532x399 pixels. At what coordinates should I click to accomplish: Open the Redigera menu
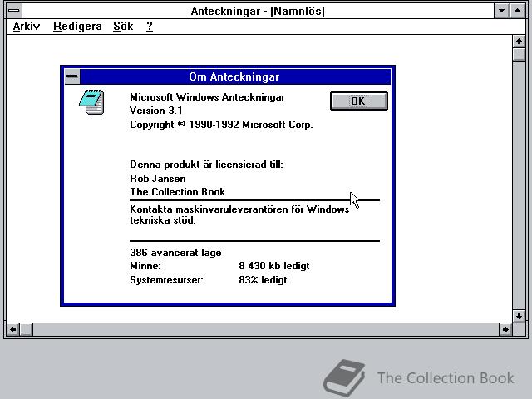click(77, 26)
